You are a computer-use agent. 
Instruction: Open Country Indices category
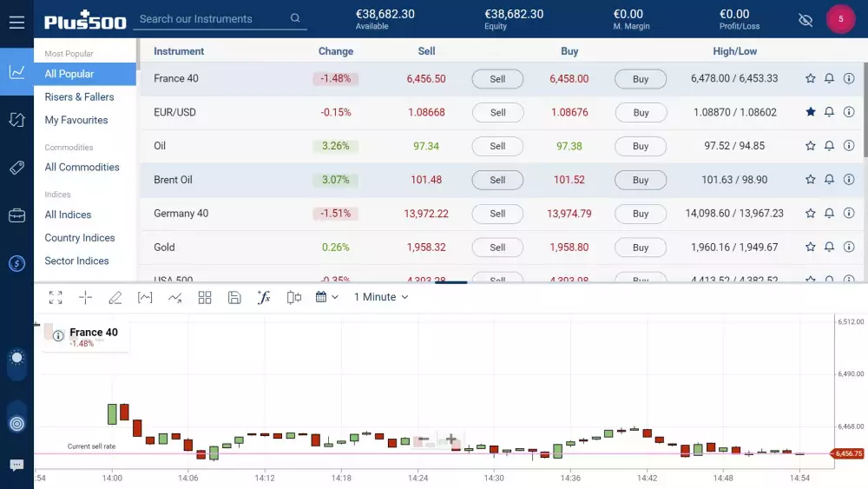80,238
